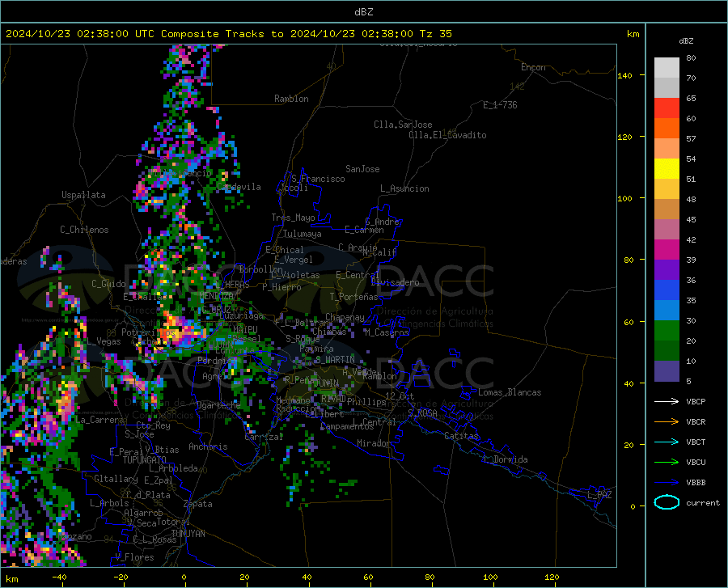
Task: Click the C_Guido label
Action: 108,284
